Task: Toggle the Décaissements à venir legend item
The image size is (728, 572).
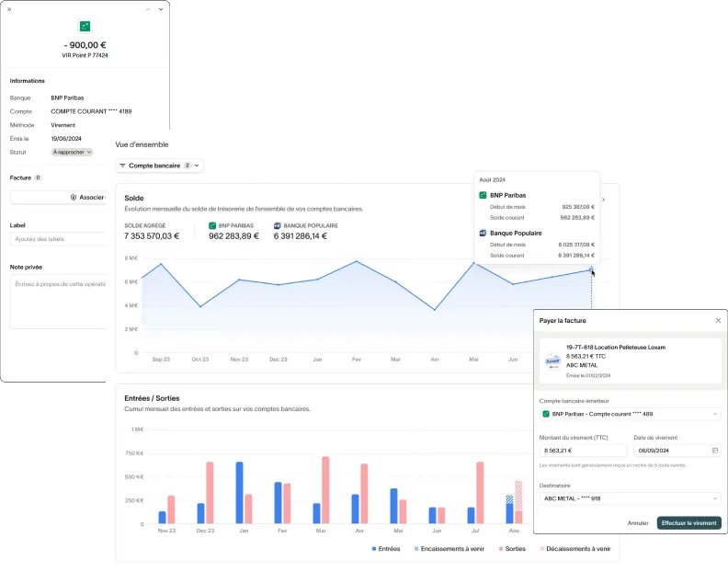Action: click(575, 549)
